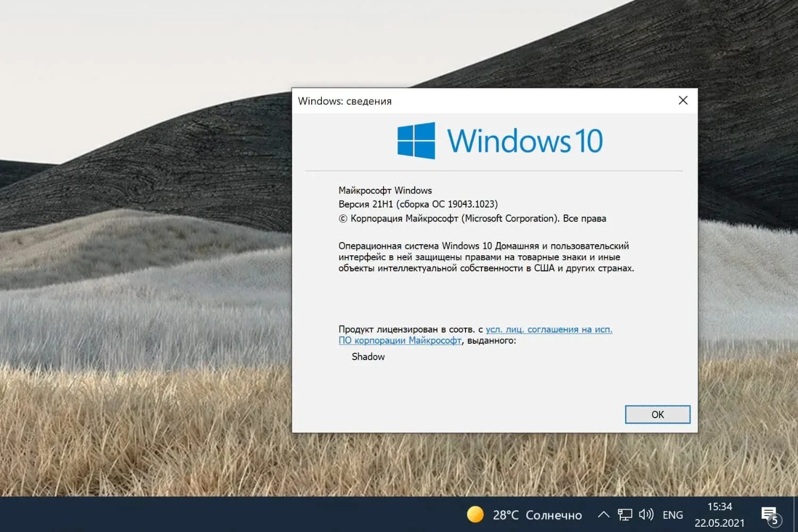Switch input language via ENG indicator
The image size is (798, 532).
point(672,515)
